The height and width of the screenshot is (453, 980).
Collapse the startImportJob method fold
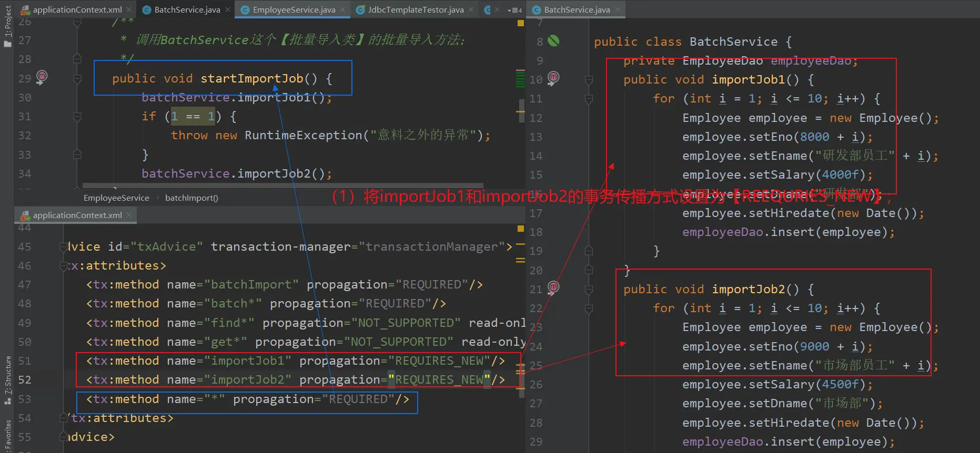[77, 79]
